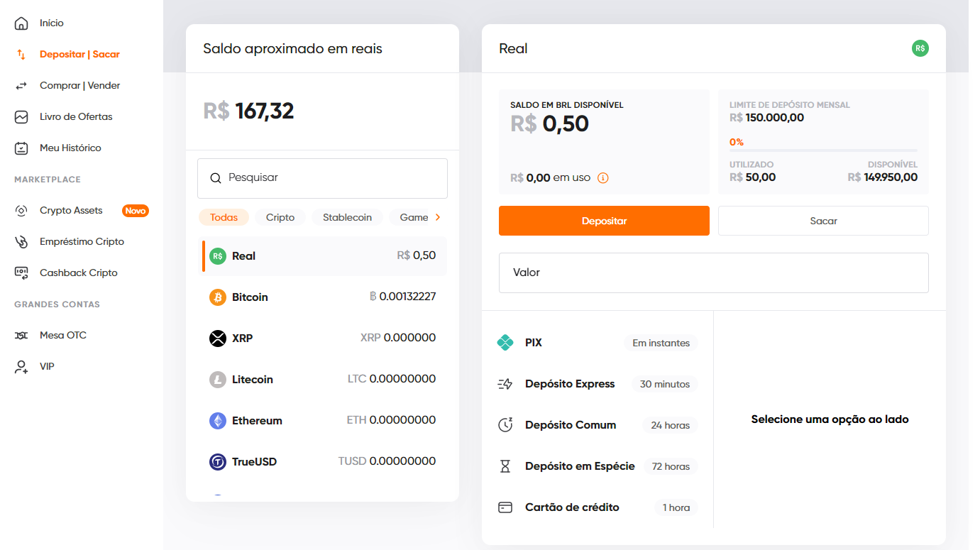The width and height of the screenshot is (980, 550).
Task: Open Mesa OTC in the sidebar
Action: (x=63, y=336)
